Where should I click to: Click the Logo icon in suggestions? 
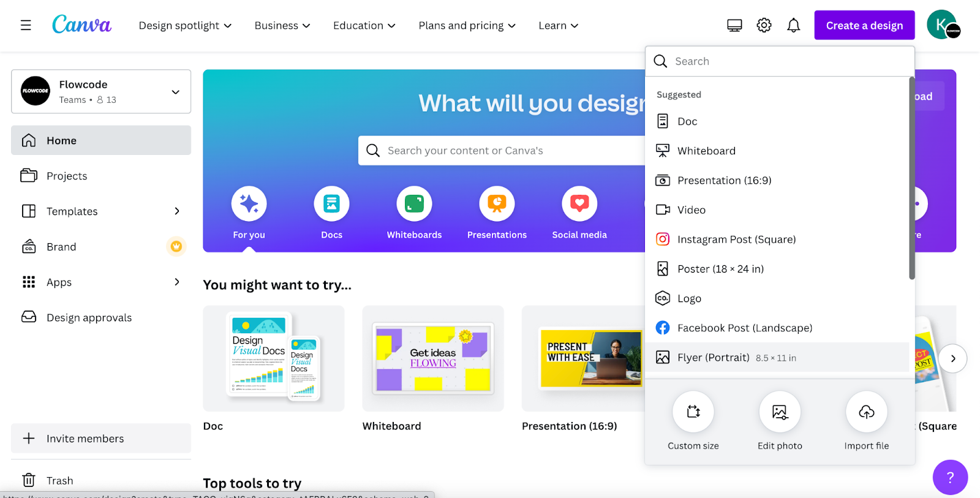click(x=663, y=298)
